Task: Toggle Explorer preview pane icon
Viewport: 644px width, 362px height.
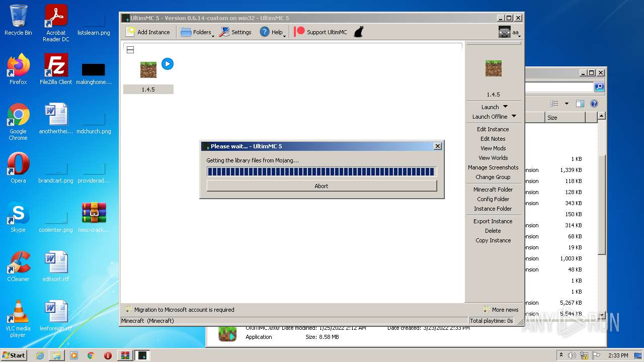Action: point(580,104)
